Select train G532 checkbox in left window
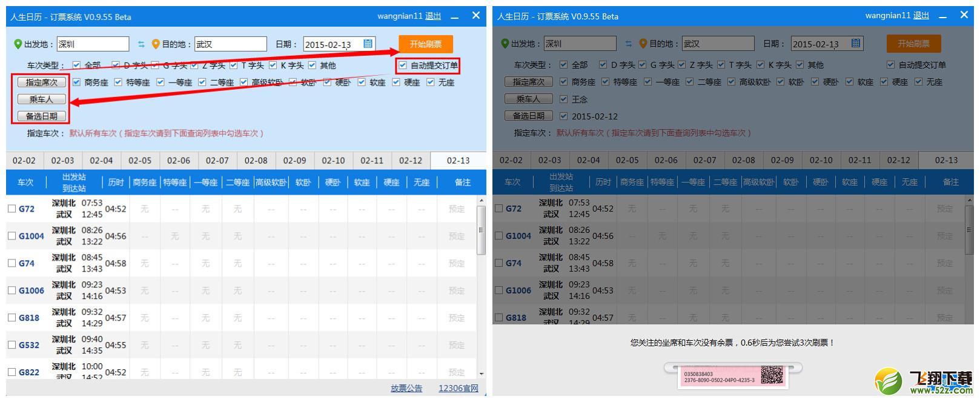Viewport: 980px width, 402px height. coord(12,345)
